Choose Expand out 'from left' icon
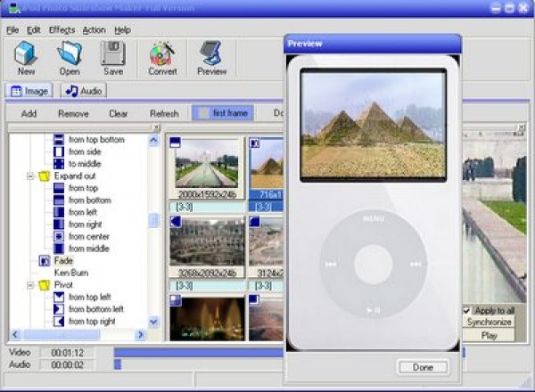535x392 pixels. 59,212
